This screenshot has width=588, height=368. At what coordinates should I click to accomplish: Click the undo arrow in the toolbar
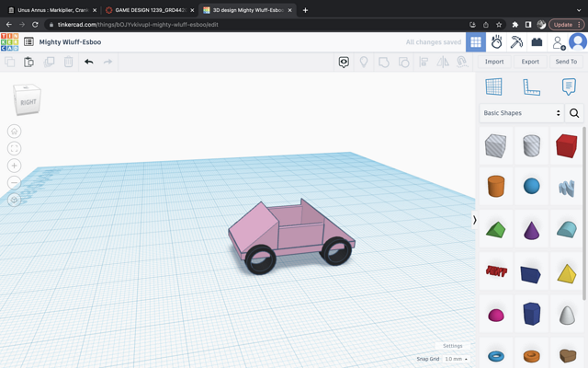pyautogui.click(x=89, y=62)
